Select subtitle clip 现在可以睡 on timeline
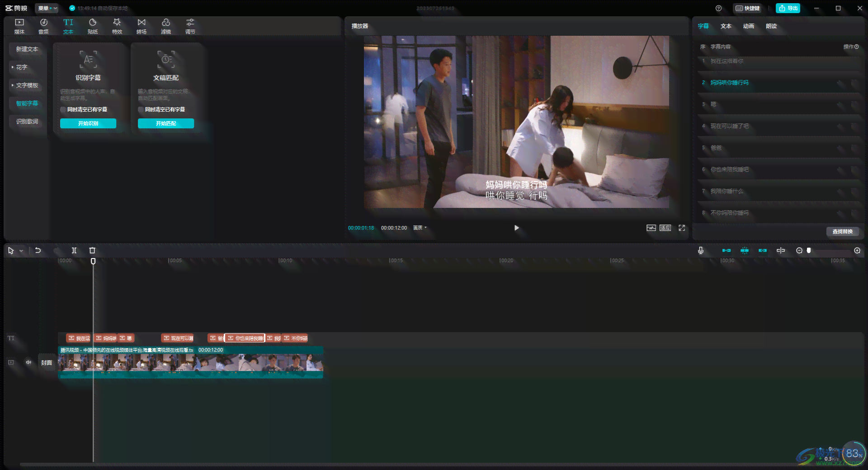The image size is (868, 470). tap(178, 338)
